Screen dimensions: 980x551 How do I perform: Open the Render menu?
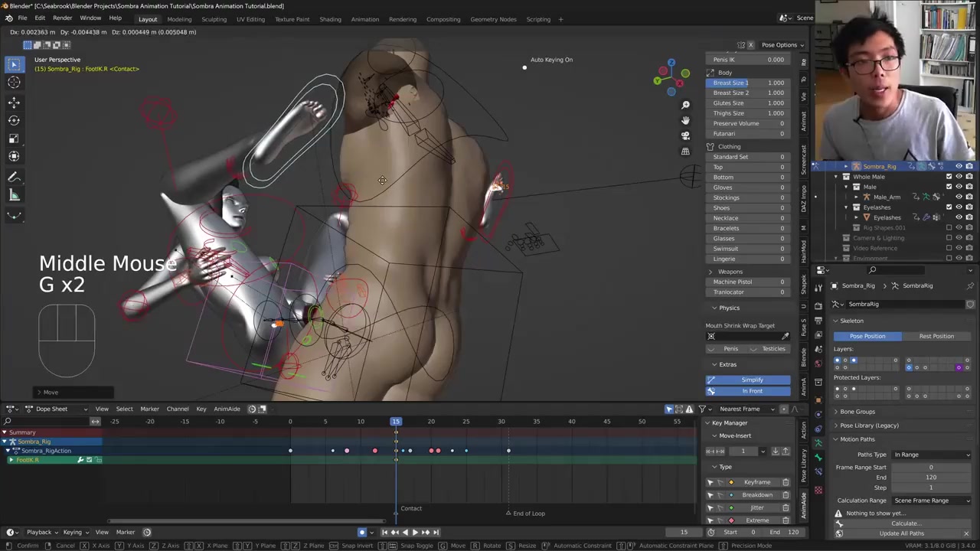(x=62, y=18)
